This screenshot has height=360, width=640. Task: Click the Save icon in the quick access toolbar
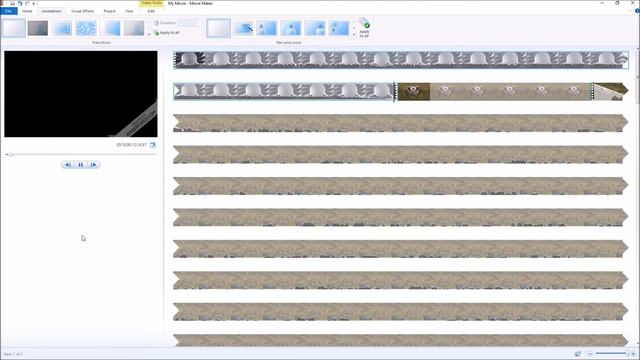pos(13,3)
